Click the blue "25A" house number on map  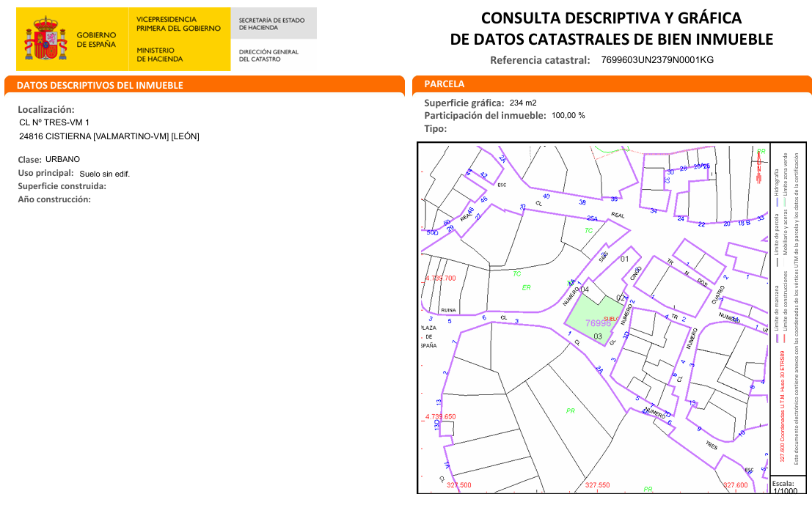pyautogui.click(x=592, y=218)
